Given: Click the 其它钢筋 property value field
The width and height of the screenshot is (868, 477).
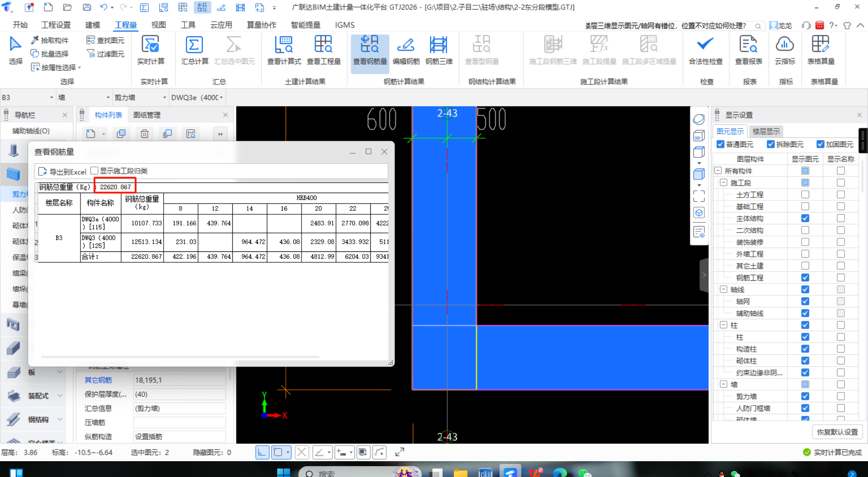Looking at the screenshot, I should click(x=179, y=380).
